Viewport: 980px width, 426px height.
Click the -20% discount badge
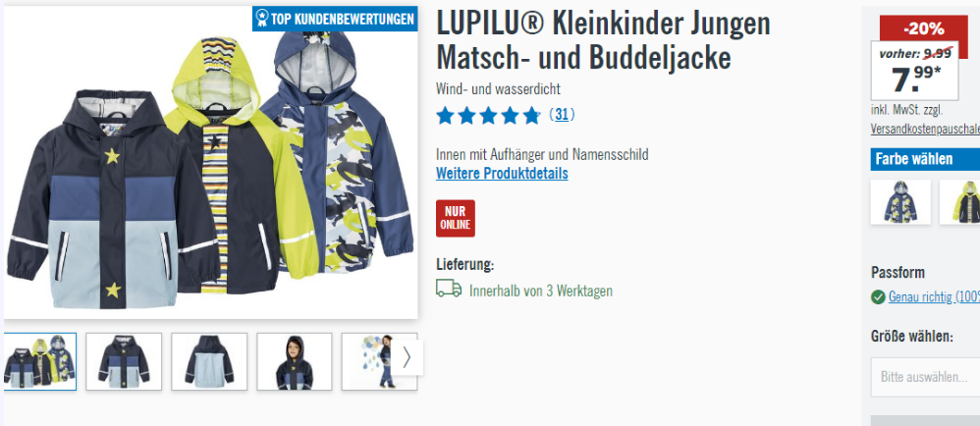[x=923, y=28]
